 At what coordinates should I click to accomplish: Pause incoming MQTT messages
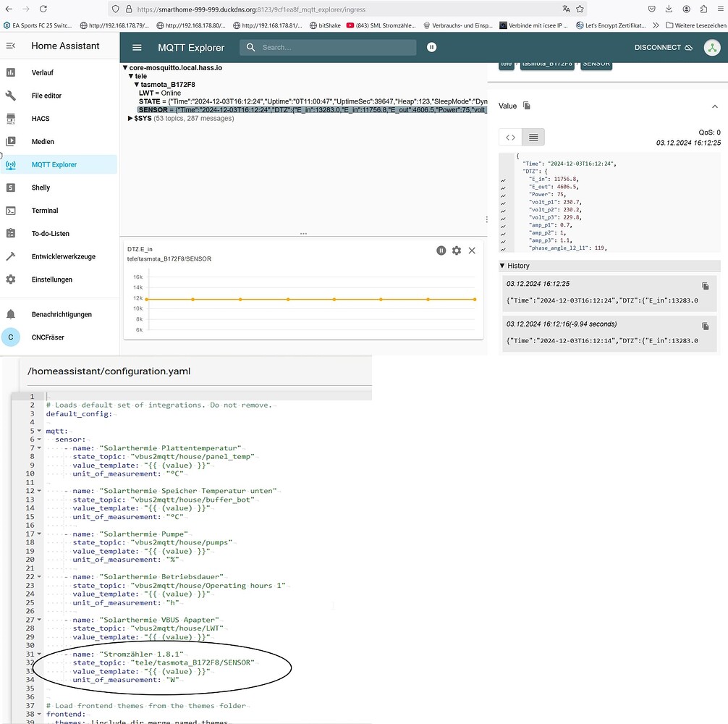pyautogui.click(x=431, y=46)
